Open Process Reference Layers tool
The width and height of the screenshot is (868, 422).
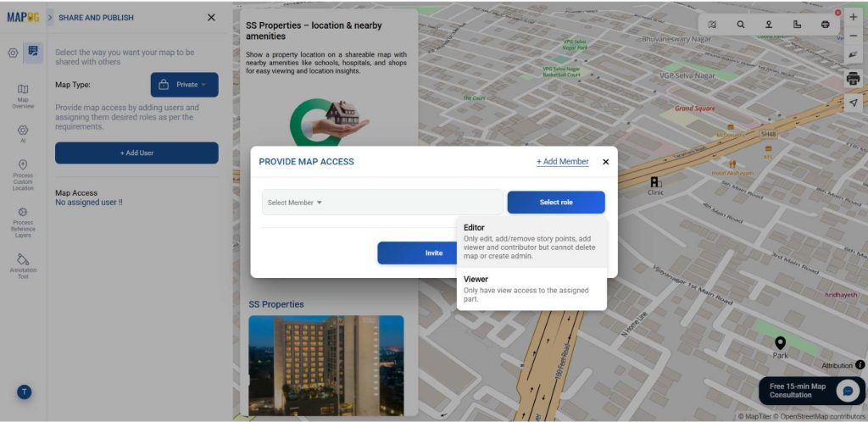[x=23, y=222]
